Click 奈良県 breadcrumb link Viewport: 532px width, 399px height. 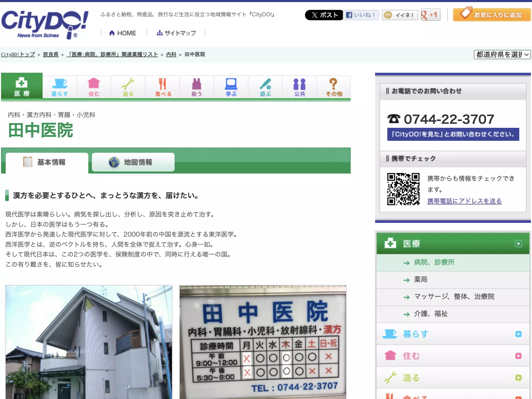point(51,54)
